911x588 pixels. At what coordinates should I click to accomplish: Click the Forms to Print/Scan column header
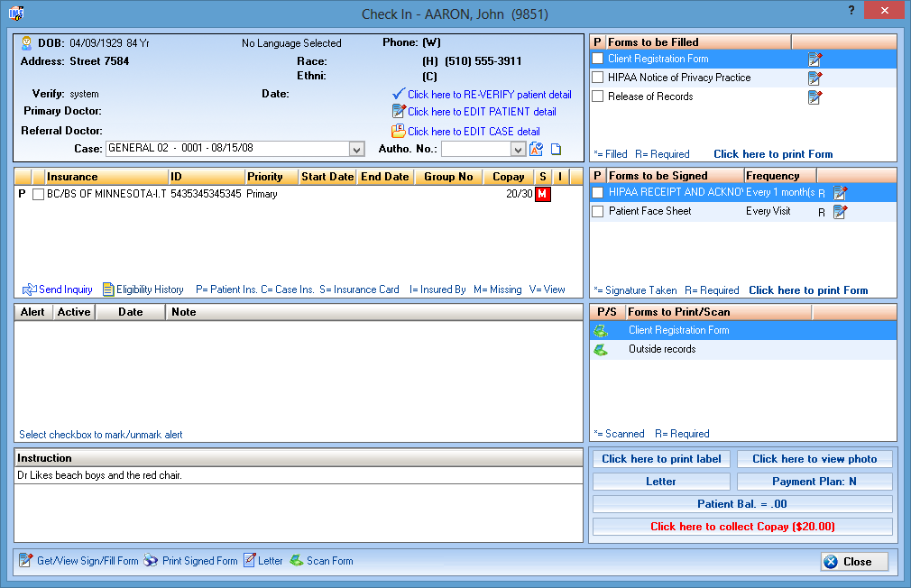719,312
